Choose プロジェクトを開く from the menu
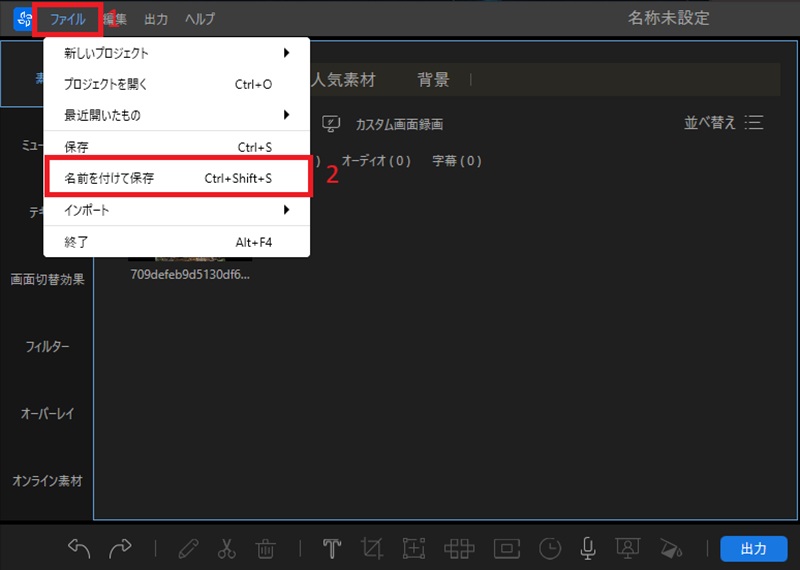800x570 pixels. tap(177, 84)
